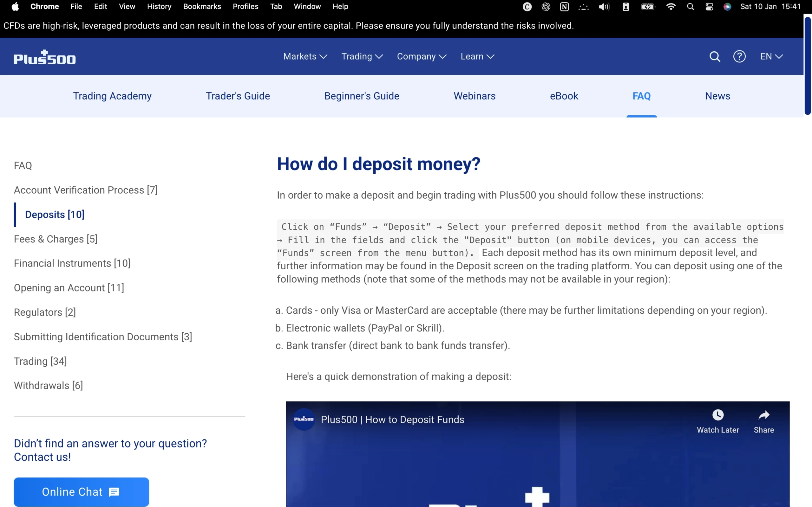Open the Withdrawals FAQ category
The height and width of the screenshot is (507, 812).
48,386
